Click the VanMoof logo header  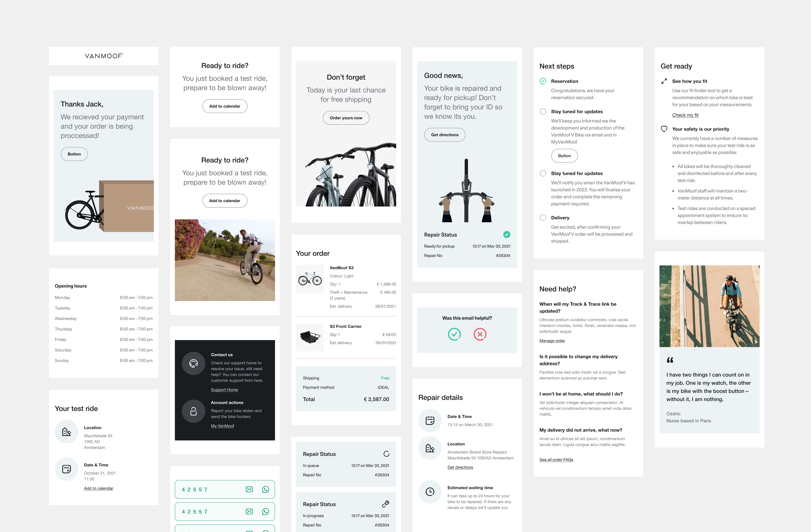point(104,56)
